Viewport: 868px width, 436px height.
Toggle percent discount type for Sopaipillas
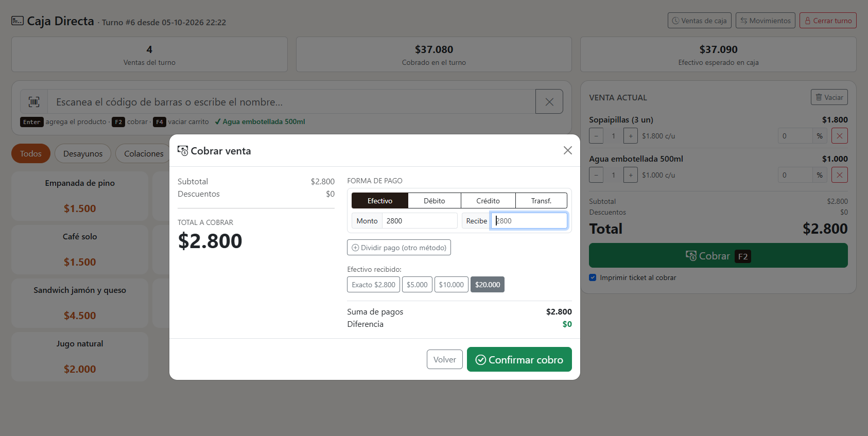click(x=820, y=136)
